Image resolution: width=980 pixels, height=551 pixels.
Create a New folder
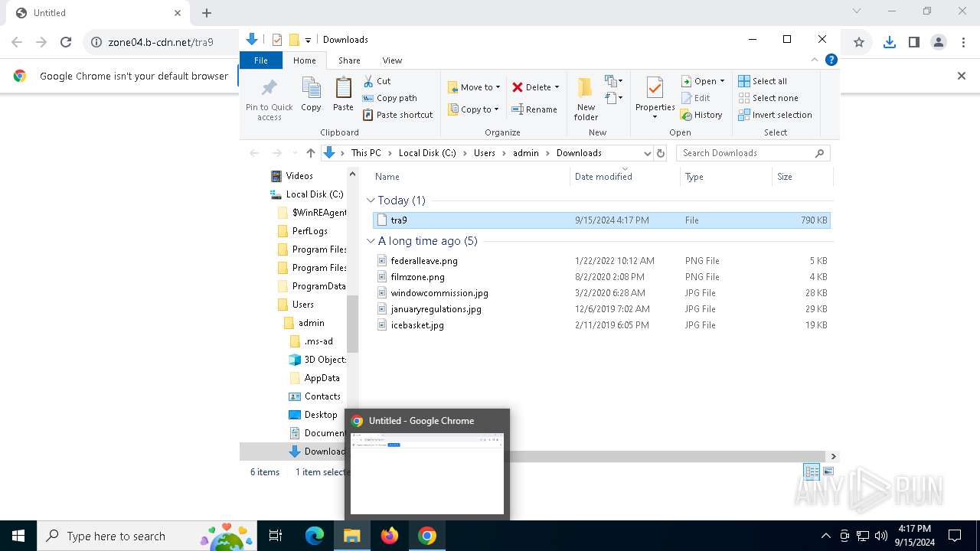tap(586, 98)
